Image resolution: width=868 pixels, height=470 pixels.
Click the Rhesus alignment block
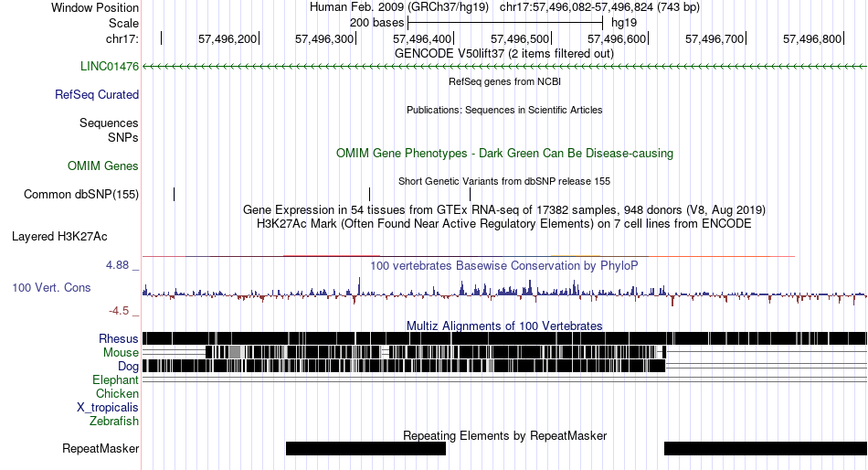click(x=505, y=338)
